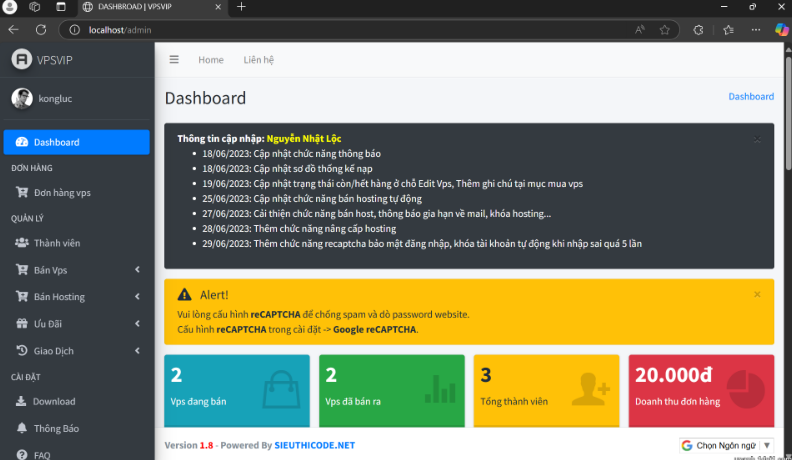Viewport: 792px width, 460px height.
Task: Bookmark page with the star icon
Action: (665, 30)
